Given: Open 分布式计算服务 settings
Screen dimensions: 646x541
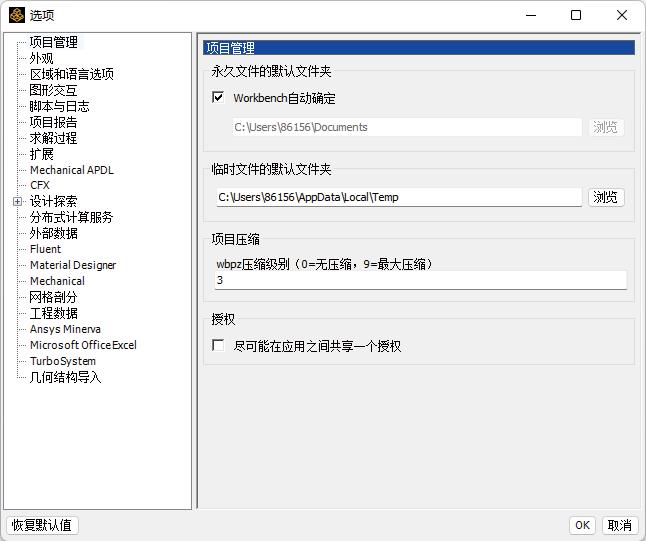Looking at the screenshot, I should click(71, 217).
